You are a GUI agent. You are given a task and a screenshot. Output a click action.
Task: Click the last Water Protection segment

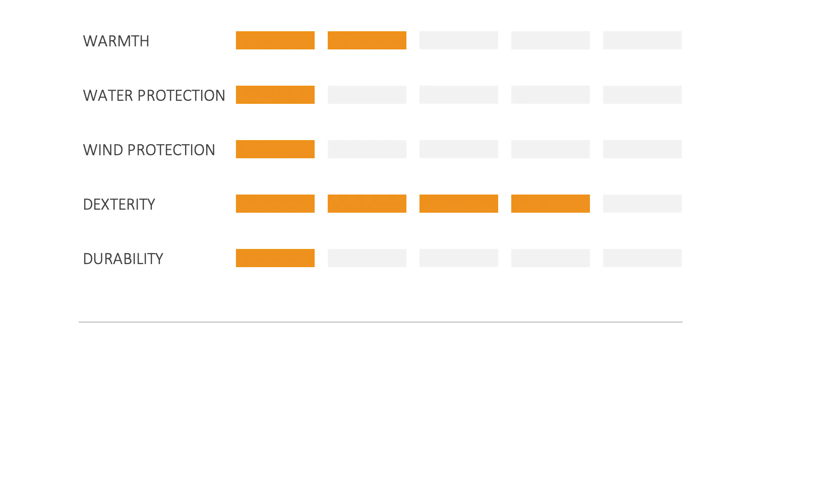click(642, 95)
